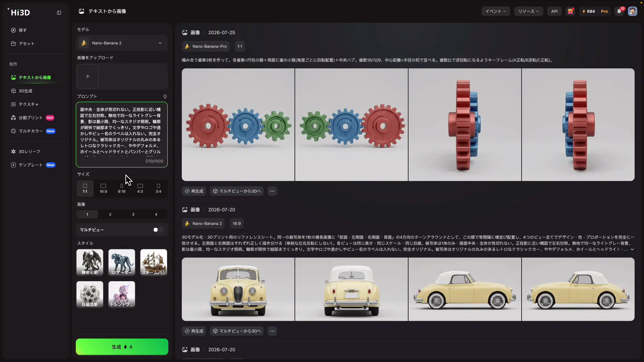Click the plus to upload an image
Viewport: 644px width, 362px height.
(88, 76)
